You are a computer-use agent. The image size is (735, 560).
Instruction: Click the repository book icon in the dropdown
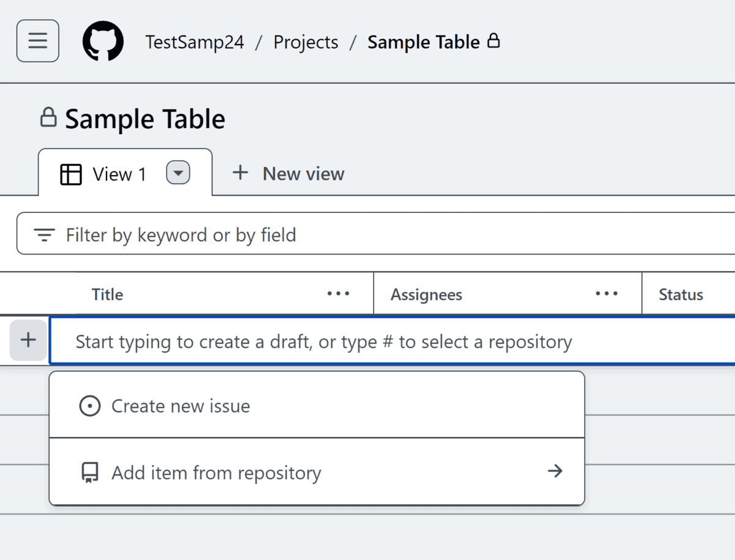[x=89, y=472]
